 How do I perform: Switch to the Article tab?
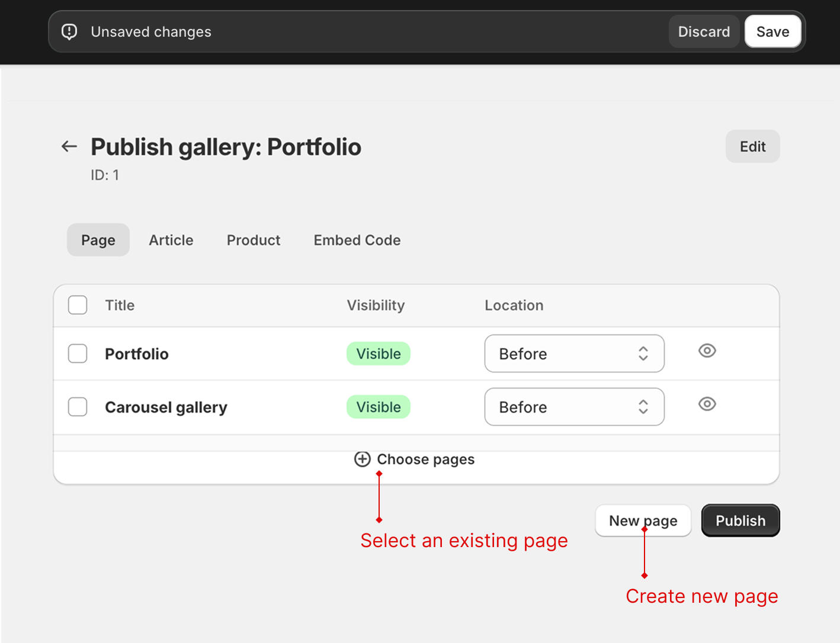(x=171, y=240)
